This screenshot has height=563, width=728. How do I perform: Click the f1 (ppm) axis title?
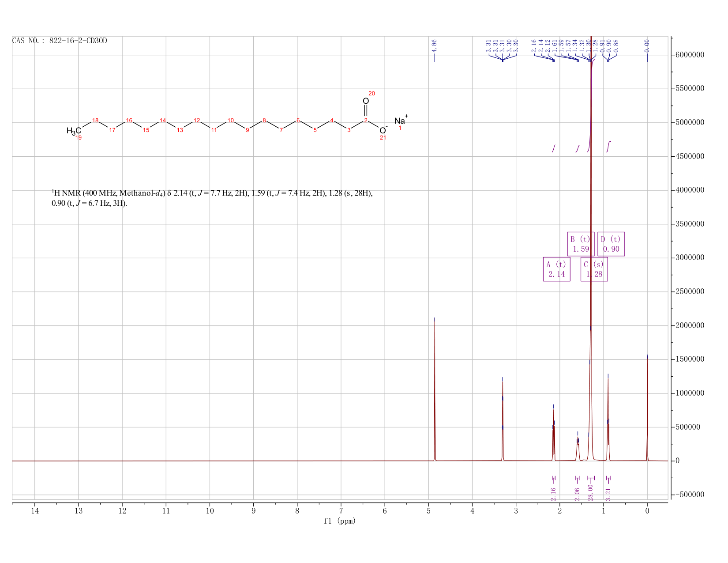pos(340,521)
